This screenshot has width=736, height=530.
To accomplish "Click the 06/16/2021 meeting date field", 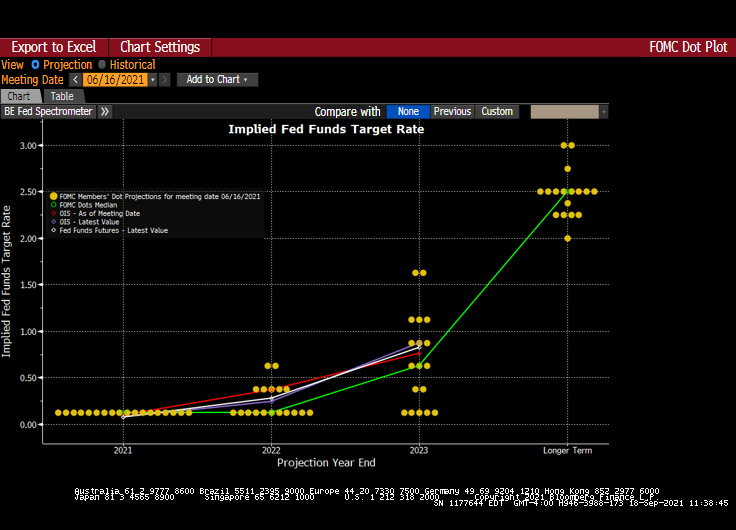I will (x=115, y=80).
